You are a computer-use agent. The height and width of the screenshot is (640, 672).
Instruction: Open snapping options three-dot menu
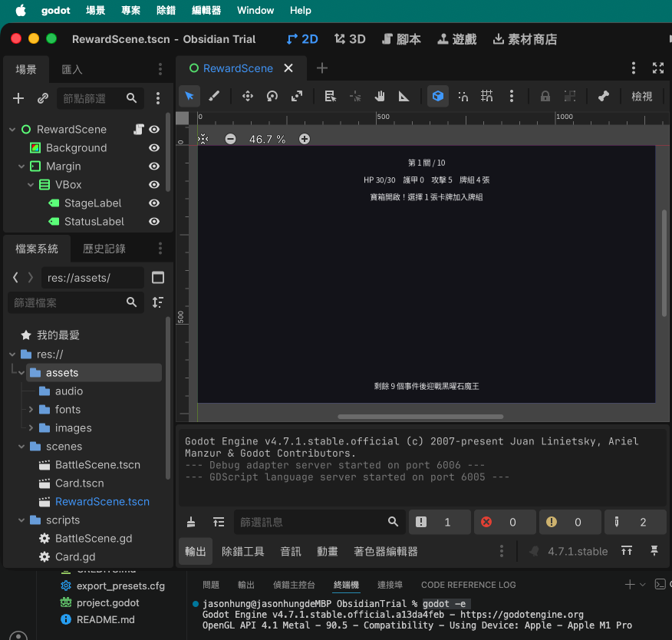(511, 96)
